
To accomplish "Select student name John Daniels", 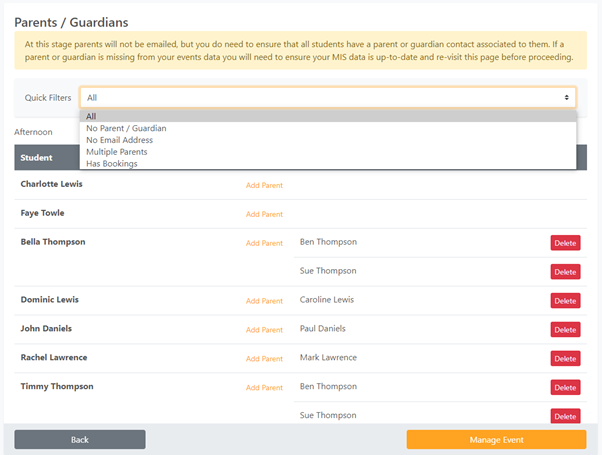I will (46, 328).
